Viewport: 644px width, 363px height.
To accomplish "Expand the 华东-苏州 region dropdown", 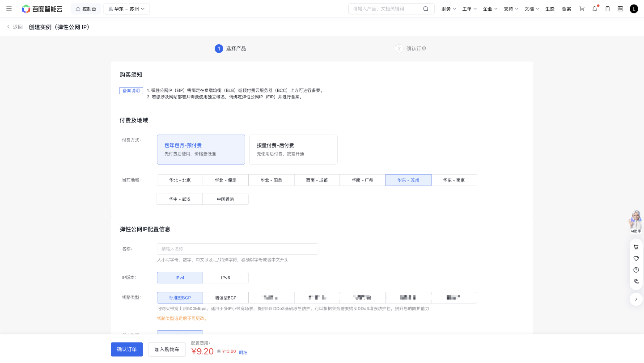I will coord(127,9).
